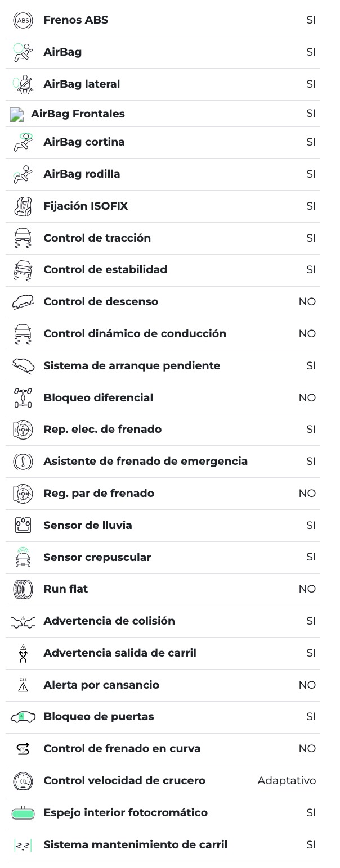Click the Advertencia de colisión icon

click(x=23, y=621)
